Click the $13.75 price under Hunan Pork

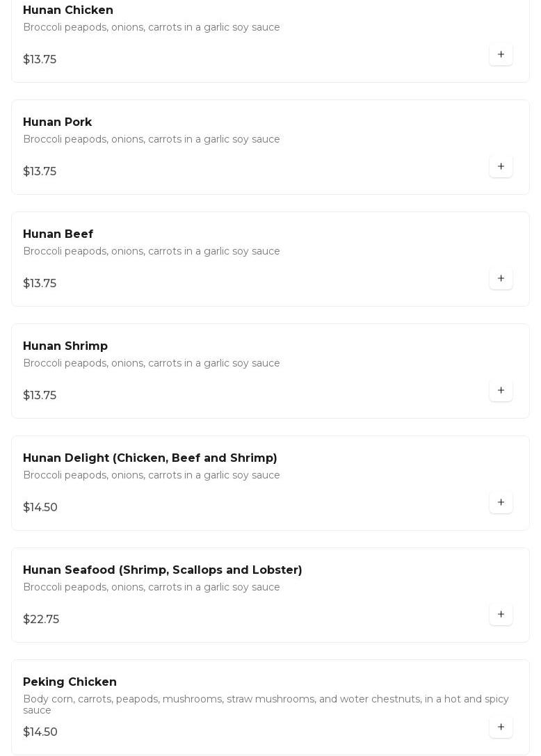(x=40, y=172)
